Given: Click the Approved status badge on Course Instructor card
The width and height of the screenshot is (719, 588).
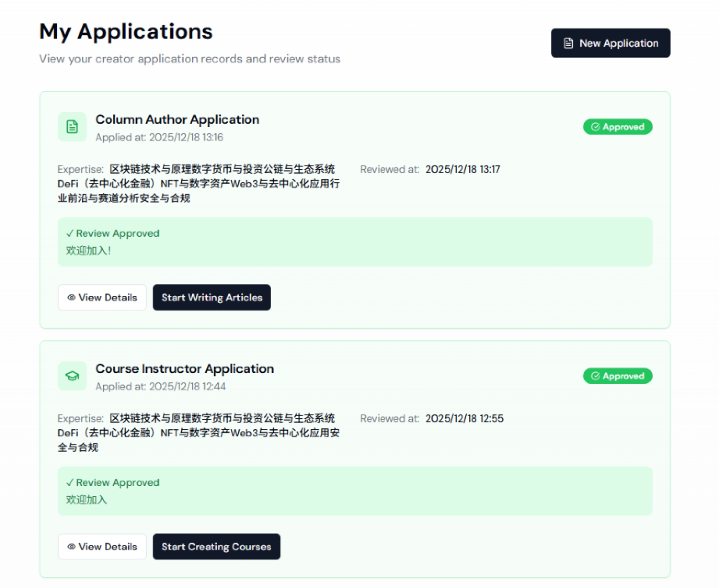Looking at the screenshot, I should coord(617,376).
